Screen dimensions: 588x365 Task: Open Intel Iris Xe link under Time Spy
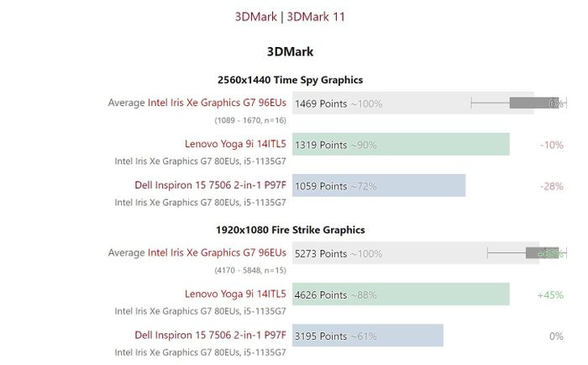tap(217, 103)
